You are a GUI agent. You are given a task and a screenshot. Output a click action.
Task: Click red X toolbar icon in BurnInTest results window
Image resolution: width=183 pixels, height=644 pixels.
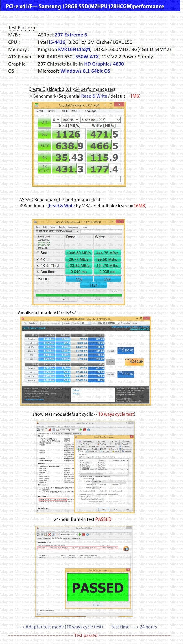pyautogui.click(x=50, y=534)
